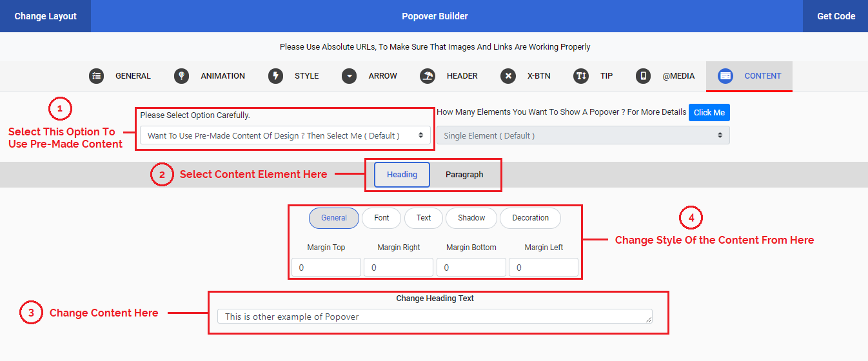The height and width of the screenshot is (361, 868).
Task: Switch to the Paragraph content element
Action: 464,175
